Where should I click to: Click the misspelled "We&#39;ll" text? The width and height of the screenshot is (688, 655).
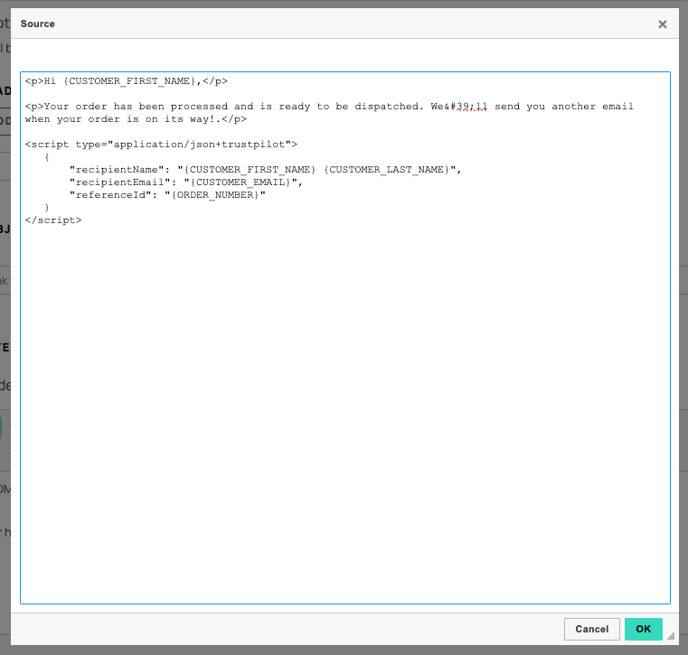(x=459, y=107)
